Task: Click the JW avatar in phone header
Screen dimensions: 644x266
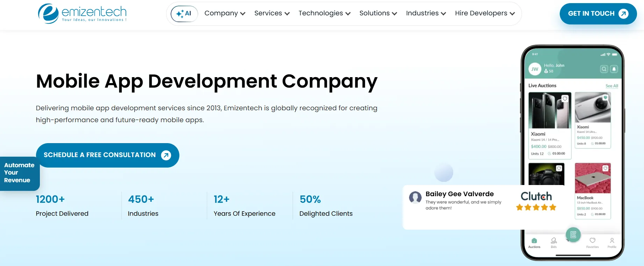Action: tap(535, 69)
